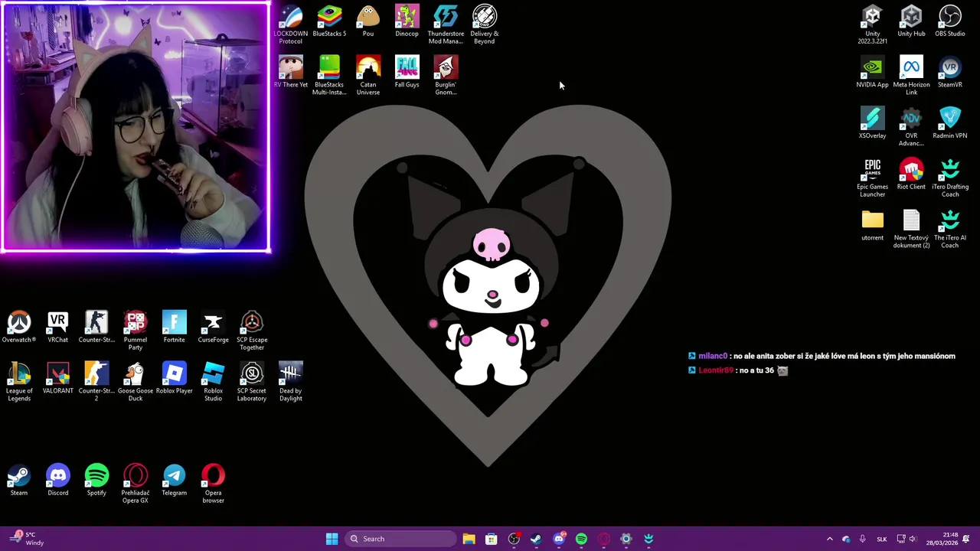Select the Overwatch desktop shortcut
This screenshot has height=551, width=980.
[x=19, y=327]
